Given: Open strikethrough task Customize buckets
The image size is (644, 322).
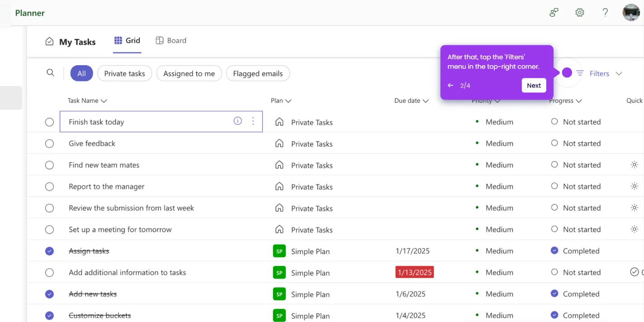Looking at the screenshot, I should pos(99,316).
